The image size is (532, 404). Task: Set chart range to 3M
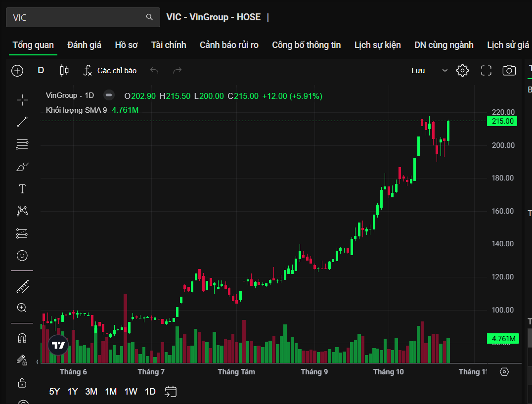[x=91, y=392]
